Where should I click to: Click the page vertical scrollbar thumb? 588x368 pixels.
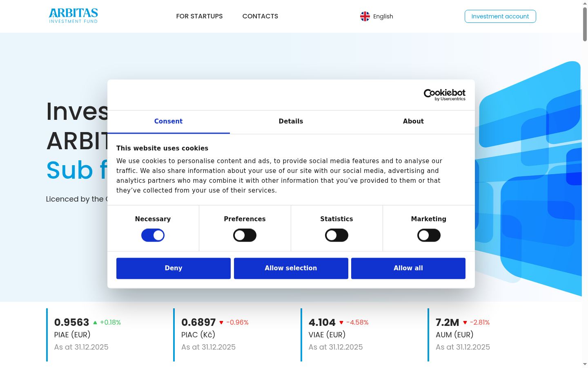click(x=585, y=24)
